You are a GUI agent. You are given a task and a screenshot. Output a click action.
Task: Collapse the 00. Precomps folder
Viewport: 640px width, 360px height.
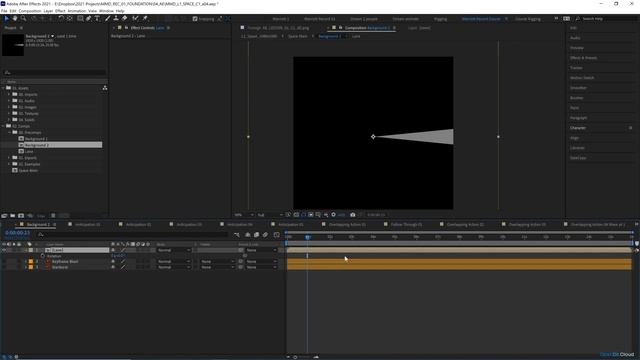pyautogui.click(x=9, y=132)
